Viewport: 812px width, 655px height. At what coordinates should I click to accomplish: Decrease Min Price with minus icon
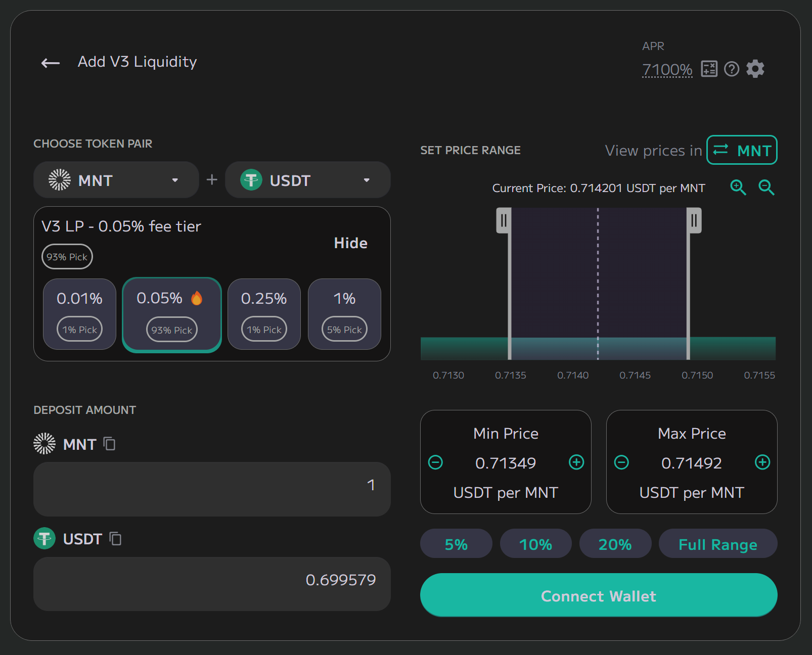pos(435,462)
